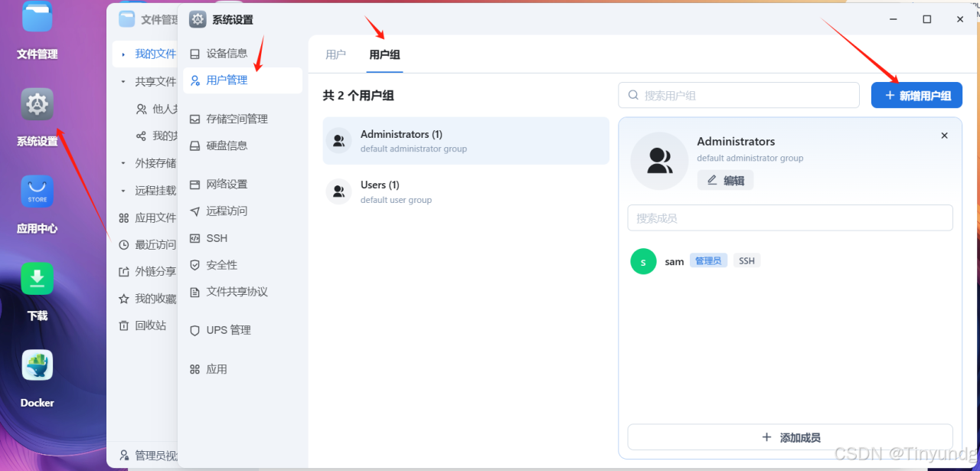Viewport: 980px width, 471px height.
Task: Switch to the 用户 tab
Action: [x=335, y=54]
